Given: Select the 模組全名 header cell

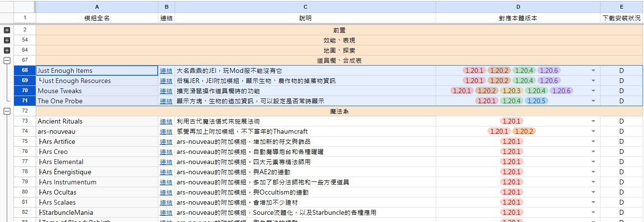Looking at the screenshot, I should coord(97,18).
